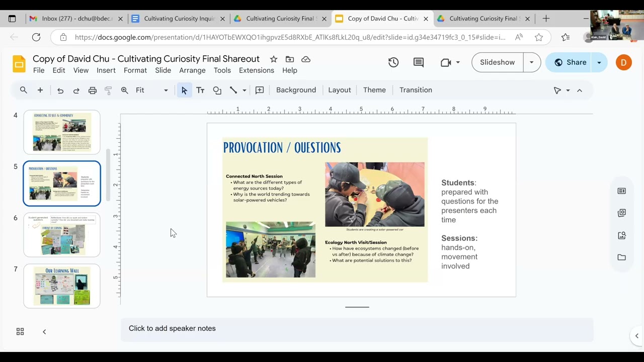Open the right side panel image icon

622,235
